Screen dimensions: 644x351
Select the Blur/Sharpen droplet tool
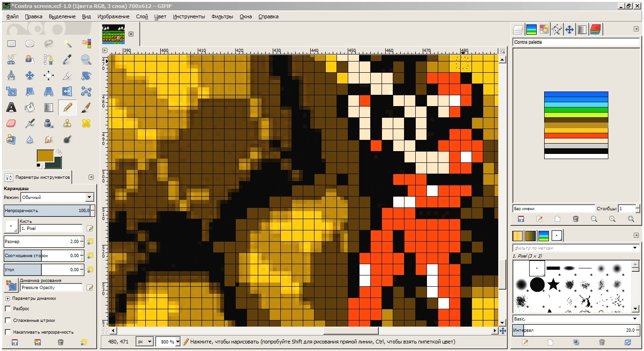coord(30,139)
